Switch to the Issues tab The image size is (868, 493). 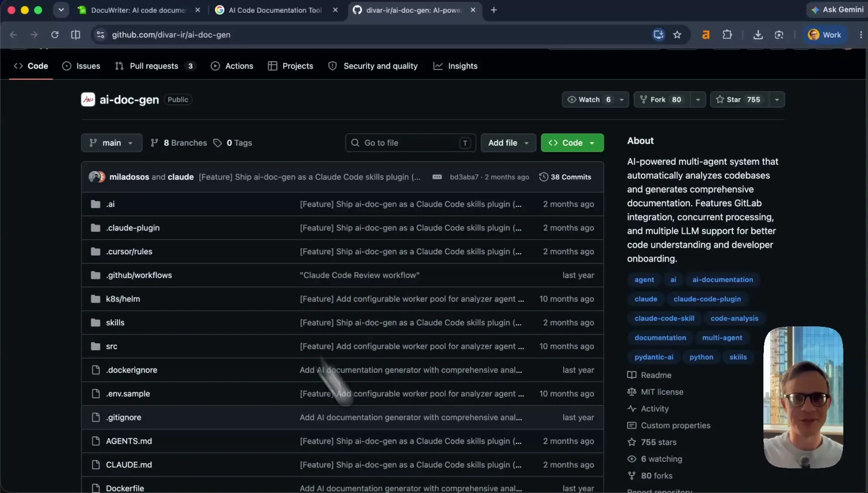81,66
